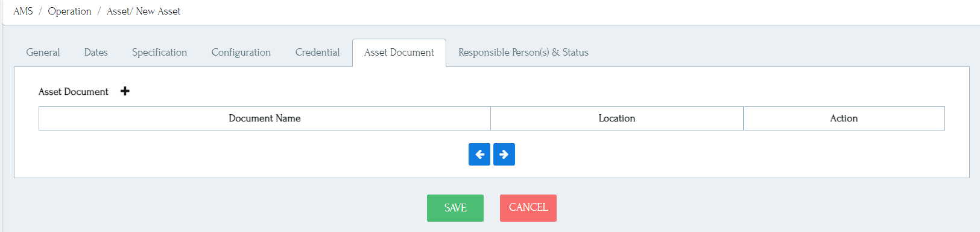980x232 pixels.
Task: Open the Dates tab
Action: (x=96, y=53)
